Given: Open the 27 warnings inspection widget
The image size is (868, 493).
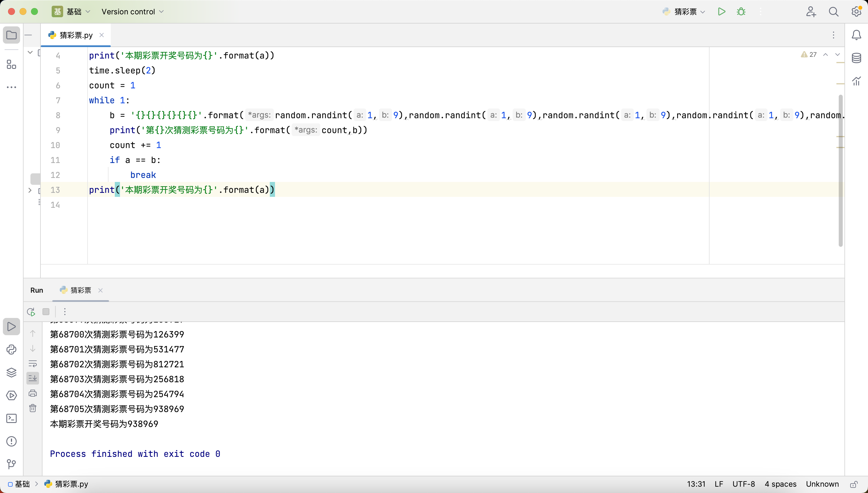Looking at the screenshot, I should point(809,55).
